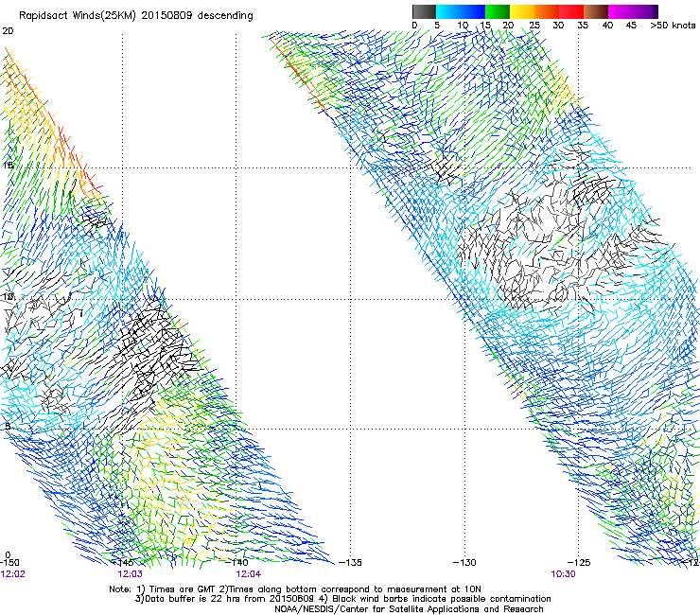The width and height of the screenshot is (700, 615).
Task: Select the red 30-35 knots legend segment
Action: (x=571, y=11)
